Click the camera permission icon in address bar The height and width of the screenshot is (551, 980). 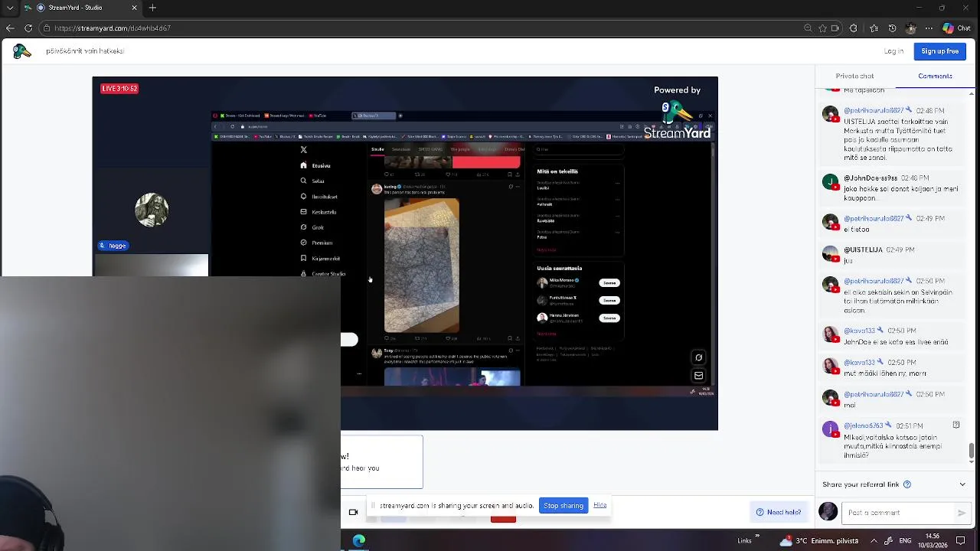click(x=835, y=28)
